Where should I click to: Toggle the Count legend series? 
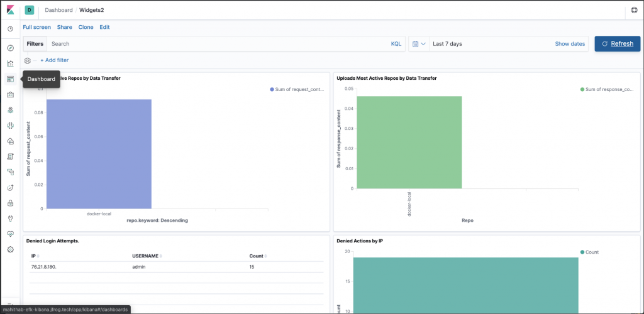click(x=589, y=252)
